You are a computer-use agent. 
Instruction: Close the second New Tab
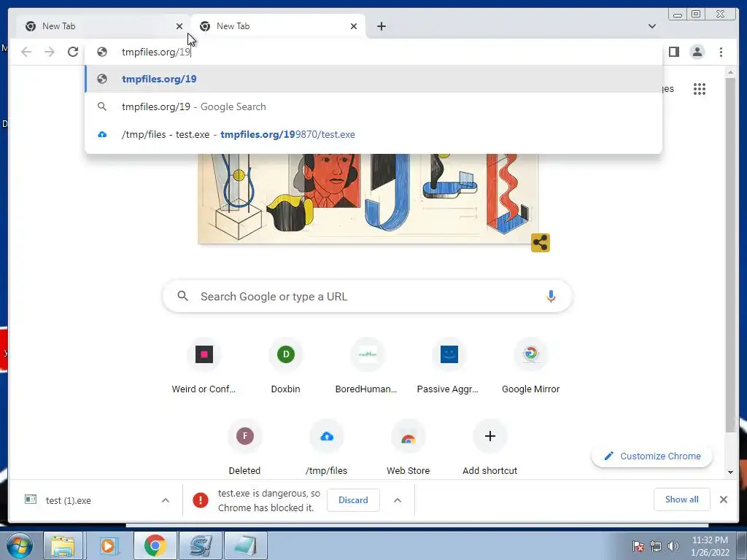[354, 26]
